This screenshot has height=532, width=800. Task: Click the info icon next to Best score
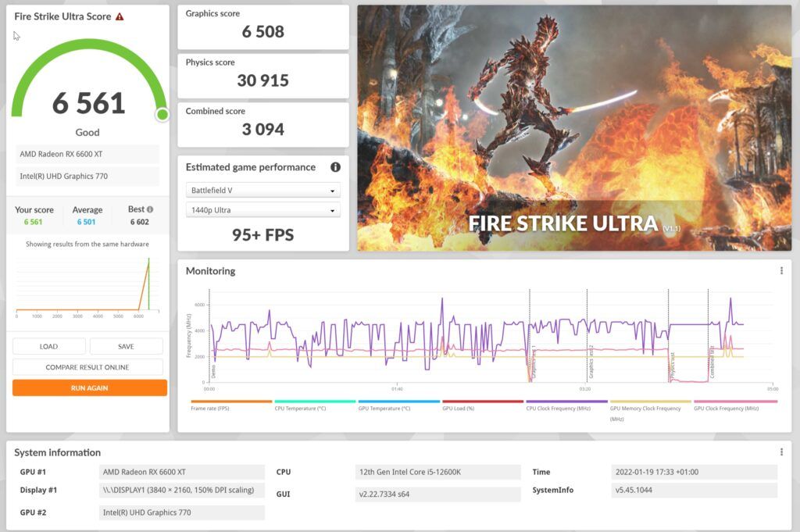tap(150, 209)
